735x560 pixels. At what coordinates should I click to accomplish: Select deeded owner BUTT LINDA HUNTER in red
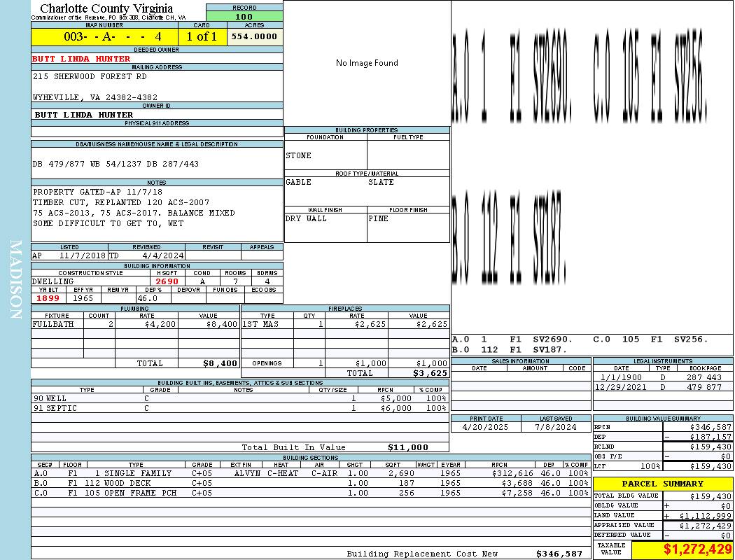click(x=82, y=59)
